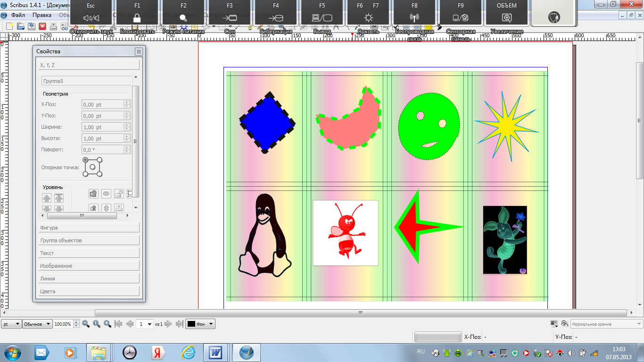Expand the Текст properties tab
This screenshot has height=362, width=644.
point(89,253)
